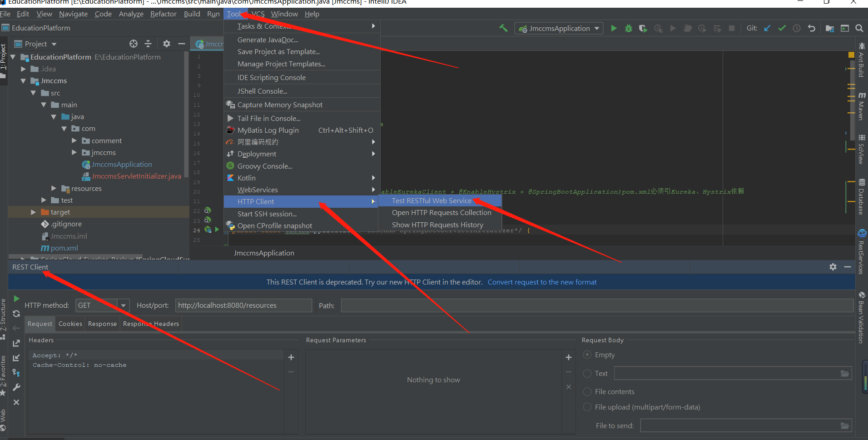Screen dimensions: 868x440
Task: Click Convert request to the new format link
Action: pos(542,282)
